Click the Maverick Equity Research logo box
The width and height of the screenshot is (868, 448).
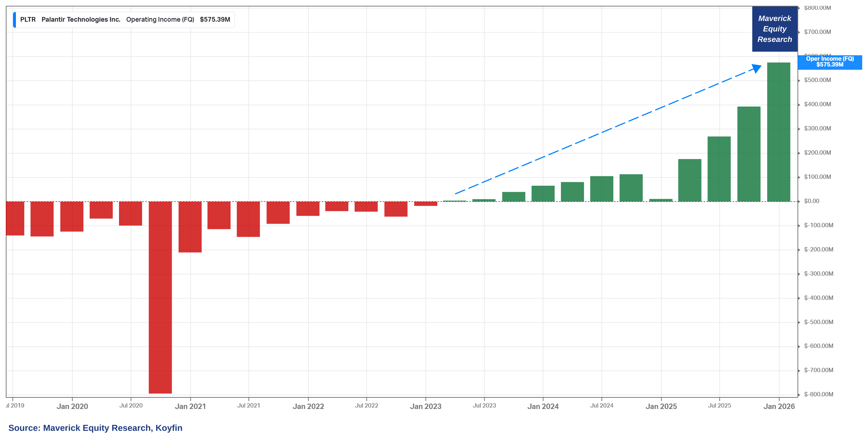pyautogui.click(x=774, y=29)
